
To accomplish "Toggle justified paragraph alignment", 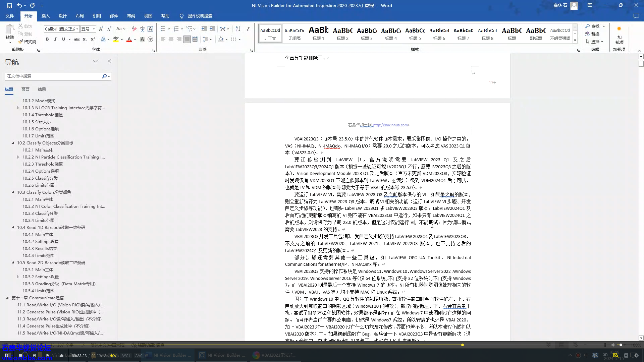I will 187,39.
